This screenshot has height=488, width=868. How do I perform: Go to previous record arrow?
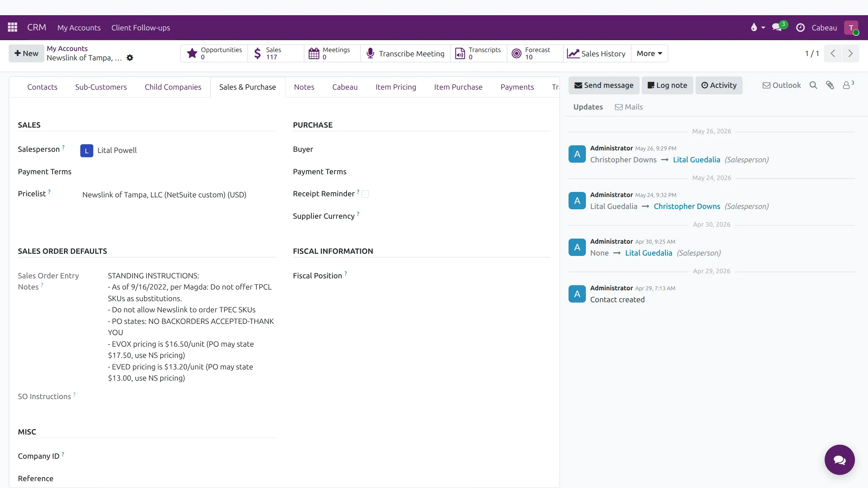pyautogui.click(x=833, y=53)
